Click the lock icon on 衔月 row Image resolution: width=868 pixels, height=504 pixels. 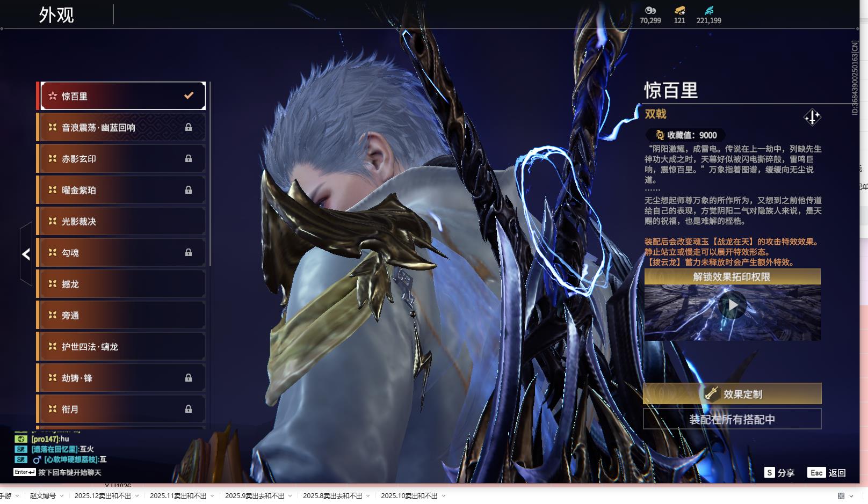pos(189,409)
